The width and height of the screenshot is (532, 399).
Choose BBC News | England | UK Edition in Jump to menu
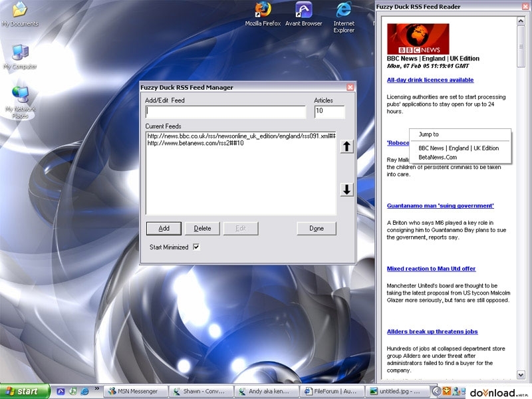(459, 148)
